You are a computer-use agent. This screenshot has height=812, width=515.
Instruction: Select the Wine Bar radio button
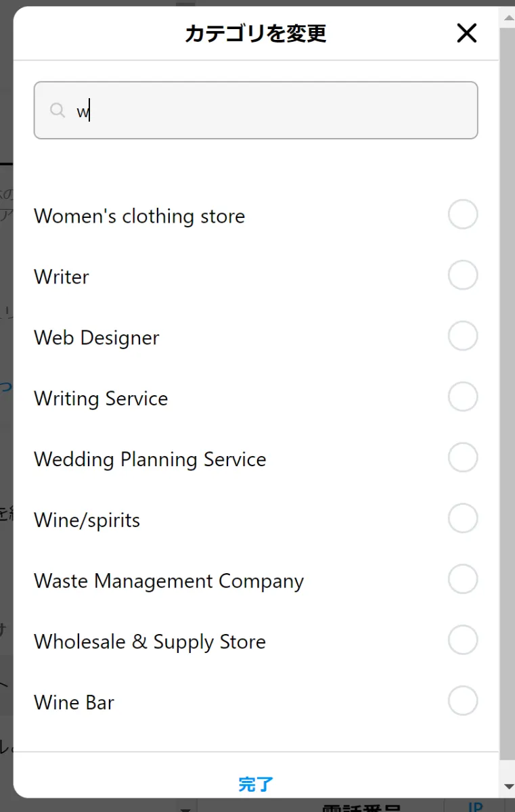(463, 702)
